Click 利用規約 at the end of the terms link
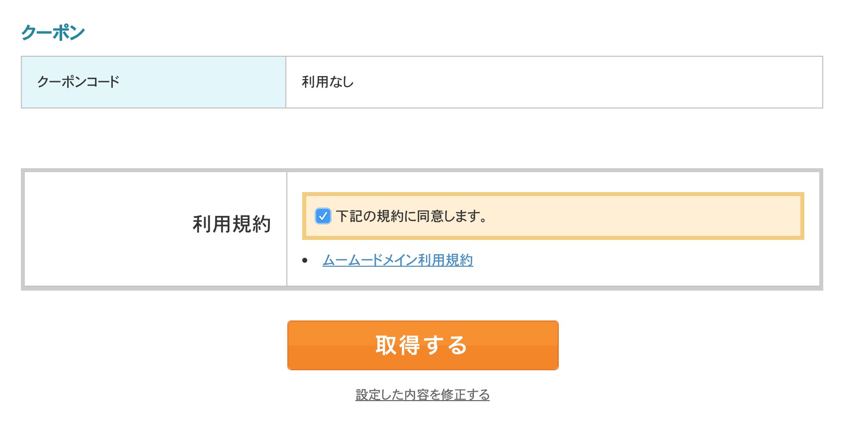Screen dimensions: 868x423 tap(445, 260)
